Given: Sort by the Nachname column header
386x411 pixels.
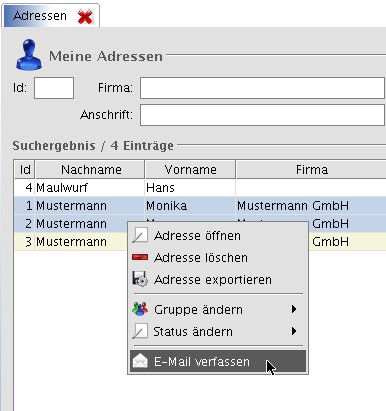Looking at the screenshot, I should [90, 170].
